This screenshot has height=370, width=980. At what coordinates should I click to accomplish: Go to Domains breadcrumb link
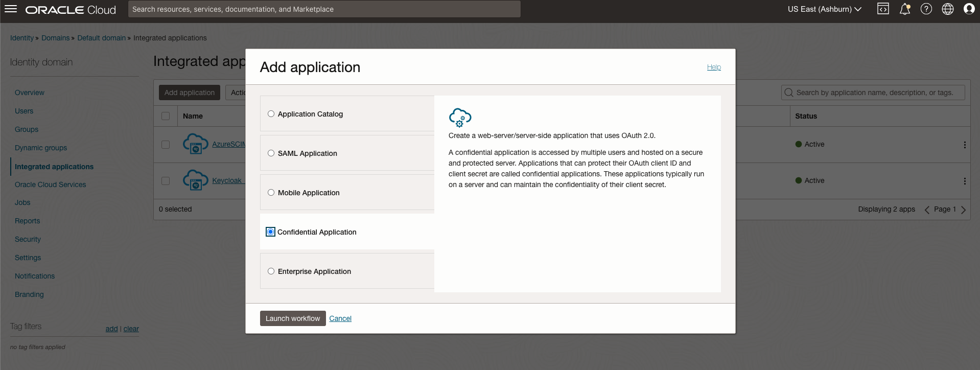55,38
